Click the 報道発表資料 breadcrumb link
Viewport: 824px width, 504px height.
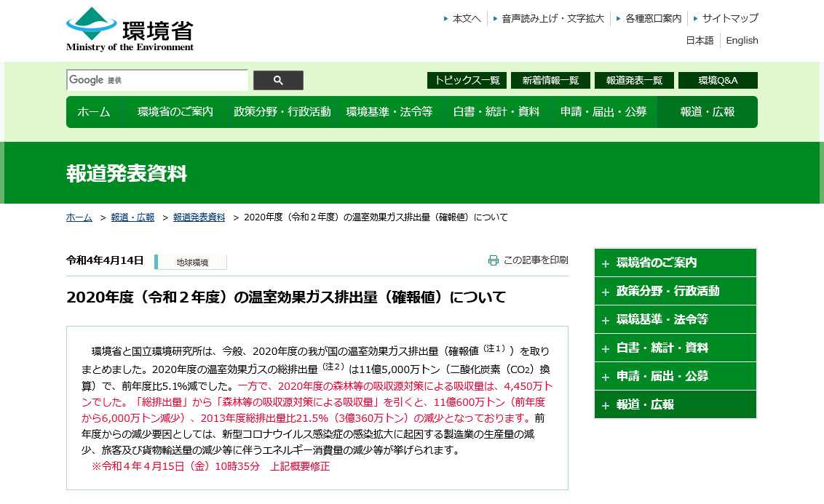pos(199,217)
